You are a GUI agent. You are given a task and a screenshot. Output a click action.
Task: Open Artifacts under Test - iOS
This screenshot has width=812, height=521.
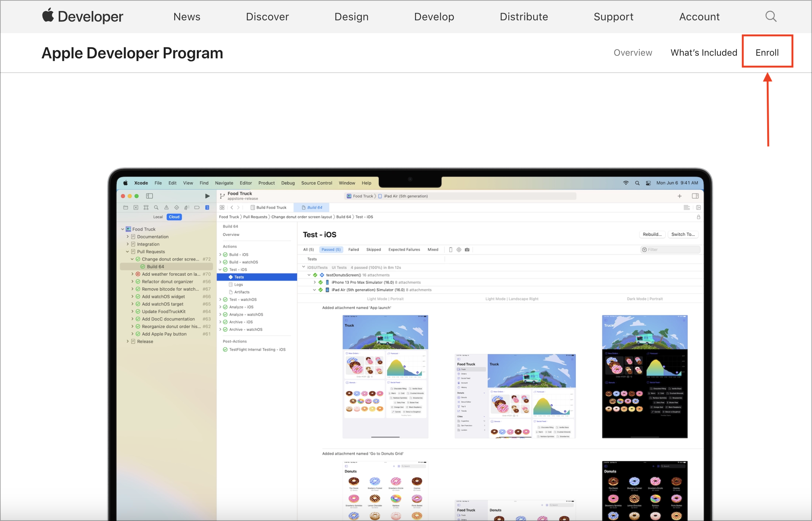pos(242,292)
